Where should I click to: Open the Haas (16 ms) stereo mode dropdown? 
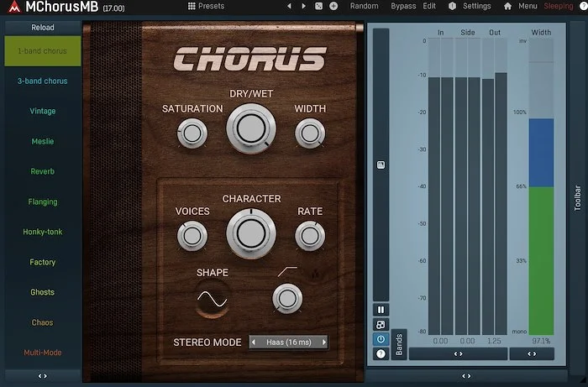coord(289,342)
